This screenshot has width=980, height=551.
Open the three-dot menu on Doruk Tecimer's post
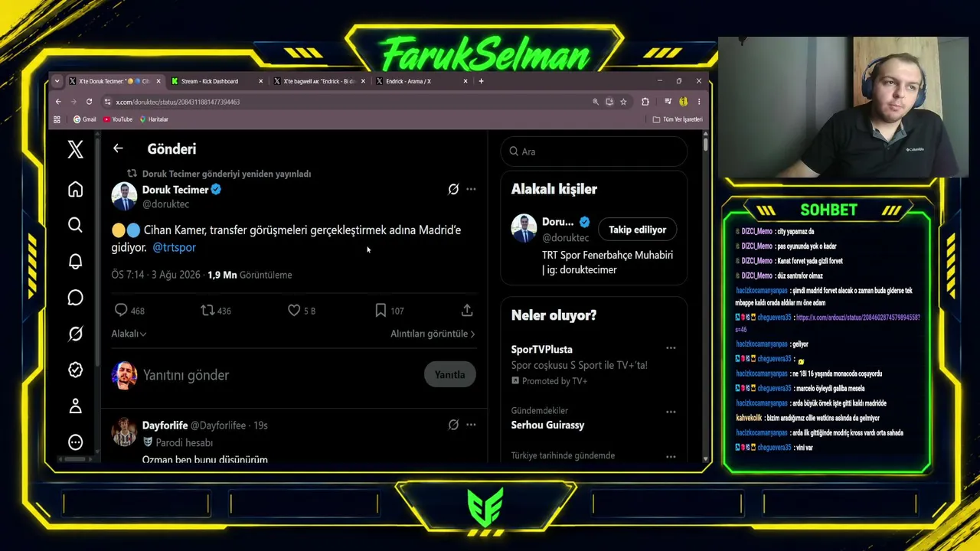point(471,189)
